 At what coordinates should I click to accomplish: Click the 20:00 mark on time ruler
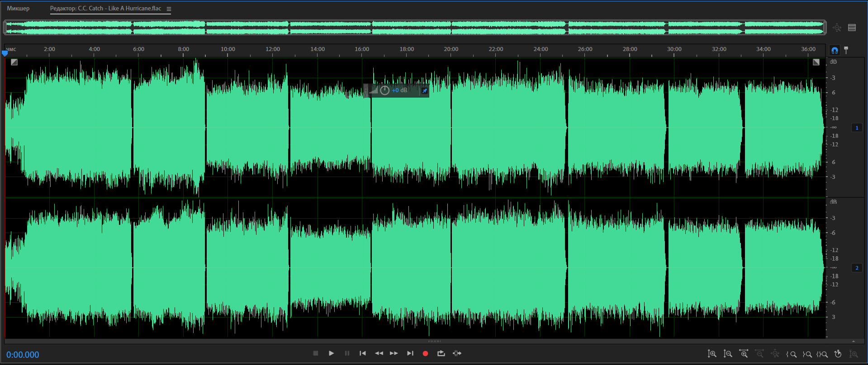[x=451, y=49]
